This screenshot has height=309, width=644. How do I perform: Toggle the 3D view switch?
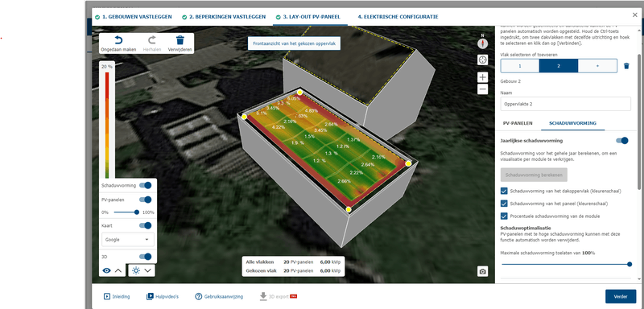point(146,257)
